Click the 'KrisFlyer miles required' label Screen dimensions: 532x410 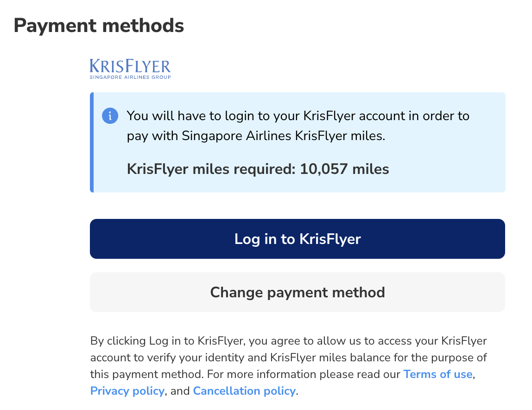coord(211,169)
